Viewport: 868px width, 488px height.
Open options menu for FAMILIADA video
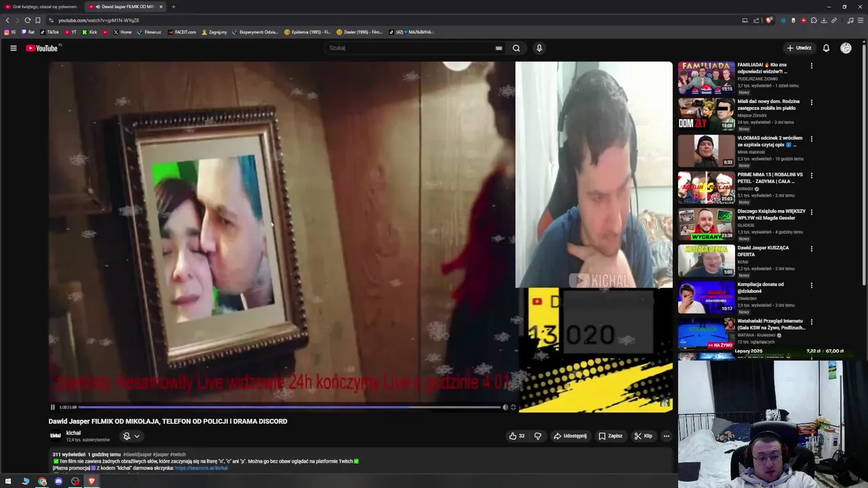pyautogui.click(x=811, y=66)
